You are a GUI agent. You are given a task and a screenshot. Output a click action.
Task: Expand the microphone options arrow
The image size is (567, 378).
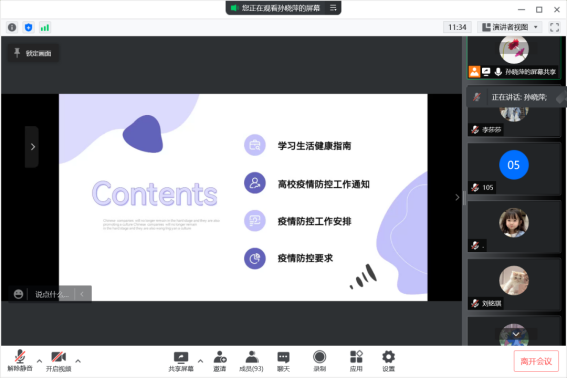(x=39, y=361)
